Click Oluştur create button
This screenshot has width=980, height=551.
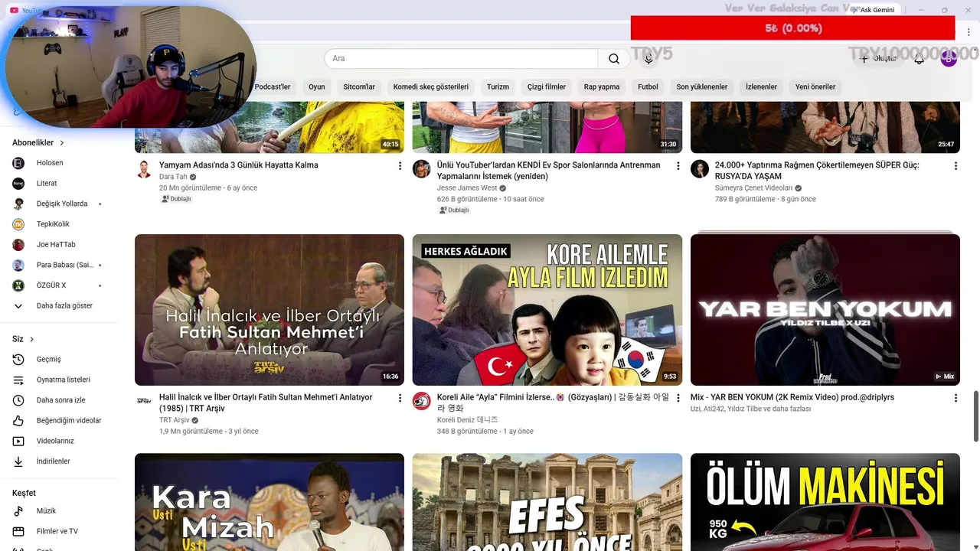(x=878, y=59)
